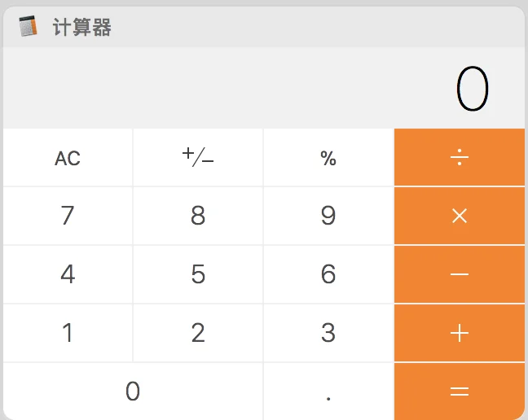Click the number 7 key

click(x=68, y=216)
